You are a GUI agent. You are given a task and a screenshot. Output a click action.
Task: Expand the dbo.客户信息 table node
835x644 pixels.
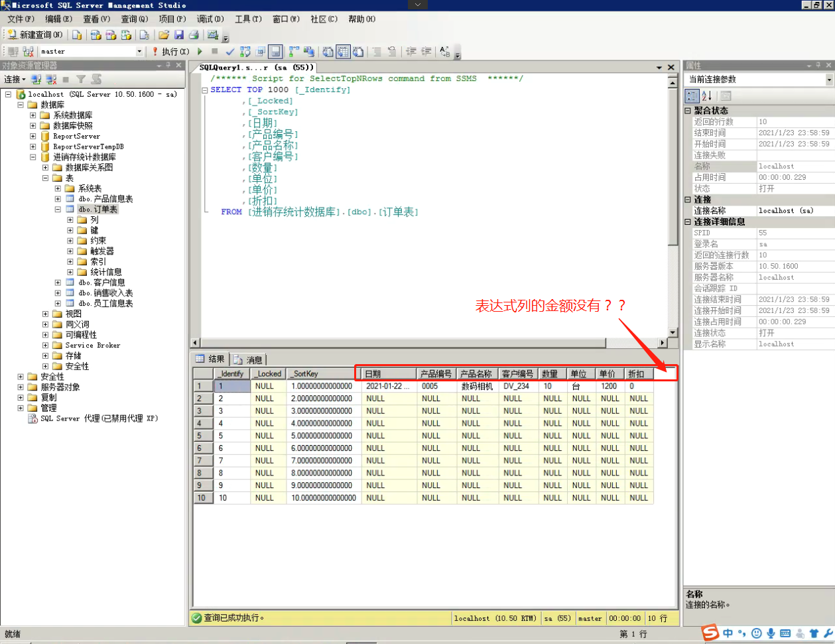58,283
